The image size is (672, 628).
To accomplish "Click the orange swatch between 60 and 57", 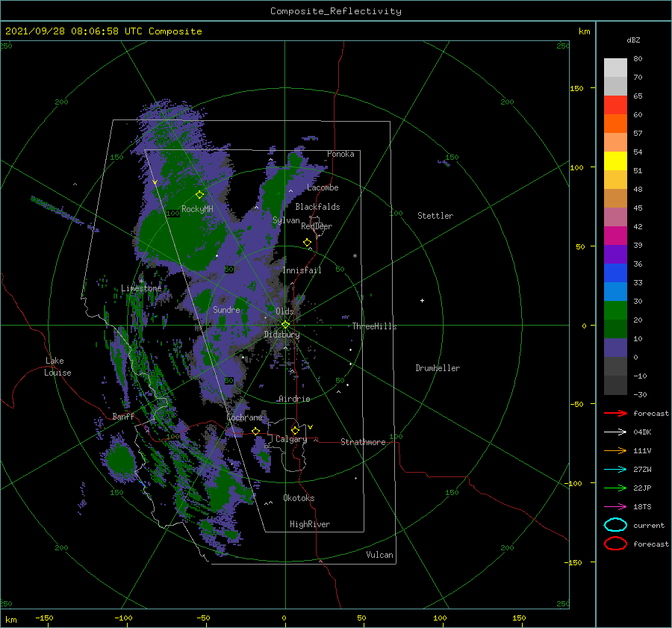I will pos(615,123).
